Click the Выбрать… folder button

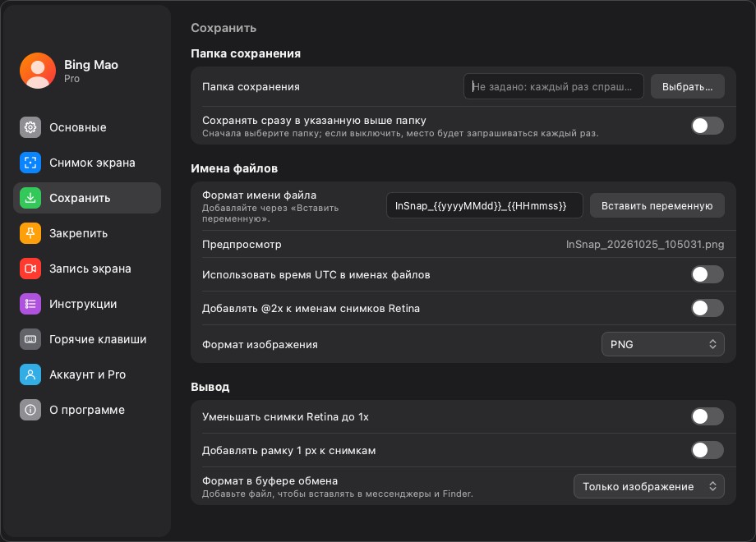click(x=688, y=87)
